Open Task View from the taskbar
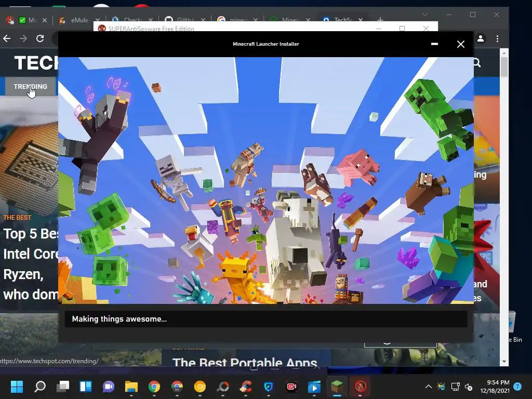 [63, 387]
